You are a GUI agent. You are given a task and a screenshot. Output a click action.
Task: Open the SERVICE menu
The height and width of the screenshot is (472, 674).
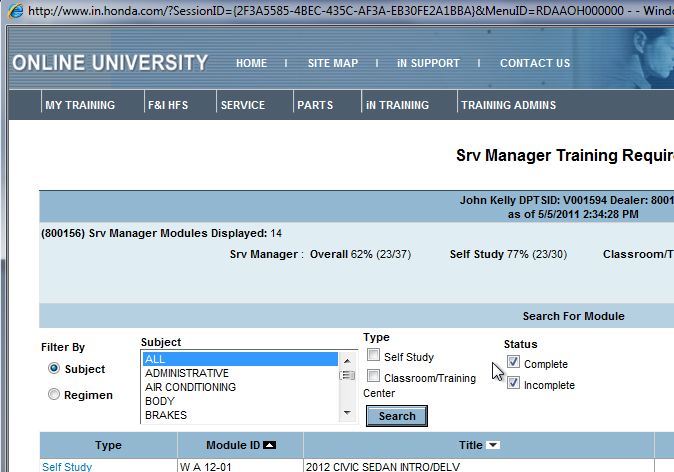(243, 105)
